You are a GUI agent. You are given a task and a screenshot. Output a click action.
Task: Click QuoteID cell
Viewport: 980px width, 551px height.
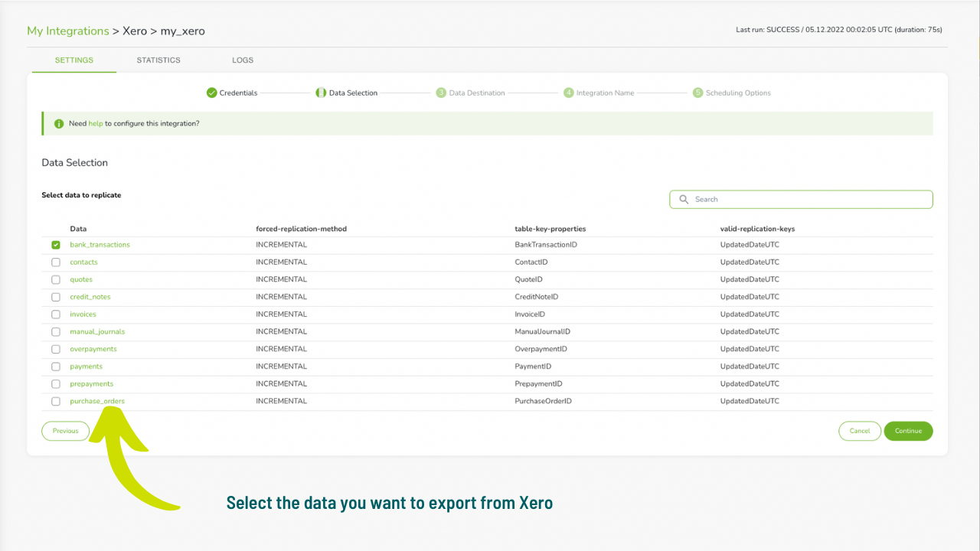click(x=529, y=279)
